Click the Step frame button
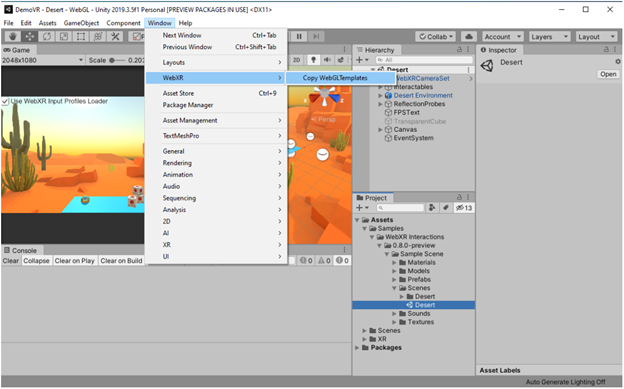This screenshot has height=389, width=624. click(x=316, y=37)
